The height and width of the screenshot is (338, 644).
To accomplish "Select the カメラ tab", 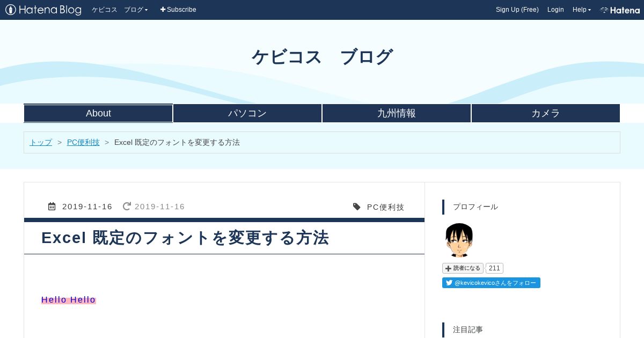I will click(x=546, y=113).
